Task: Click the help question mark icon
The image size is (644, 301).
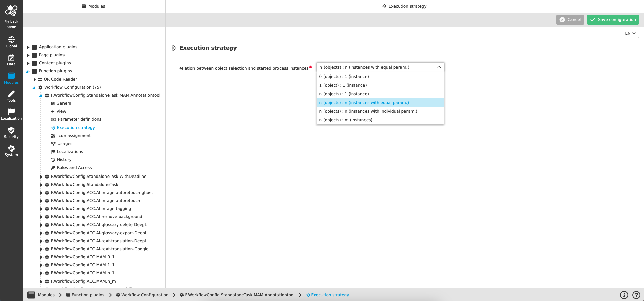Action: click(636, 295)
